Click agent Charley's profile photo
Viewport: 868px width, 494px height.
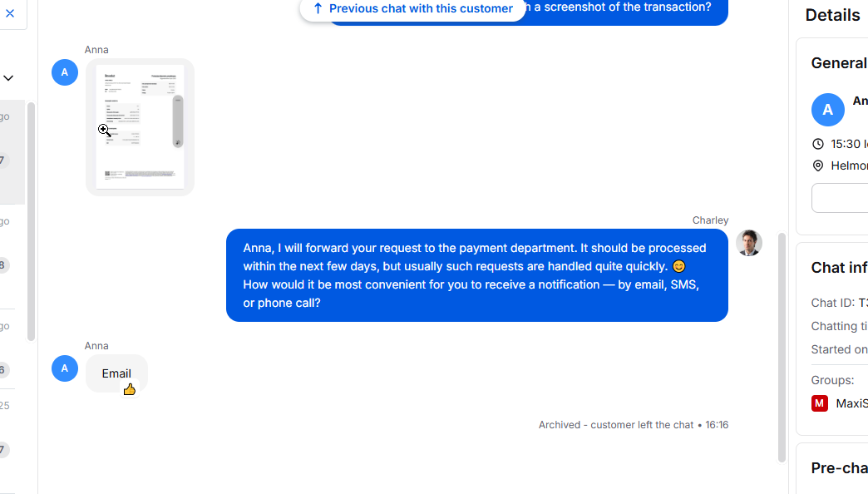pyautogui.click(x=748, y=243)
